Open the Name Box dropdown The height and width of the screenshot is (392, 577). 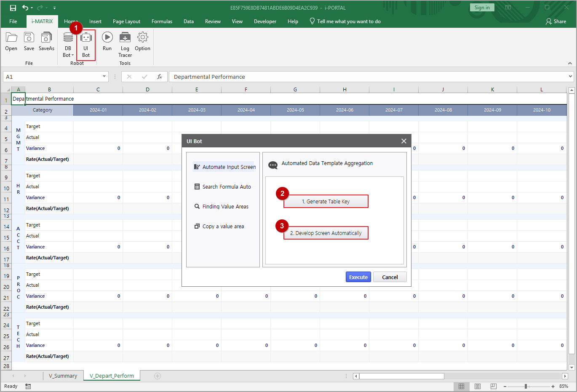point(104,77)
